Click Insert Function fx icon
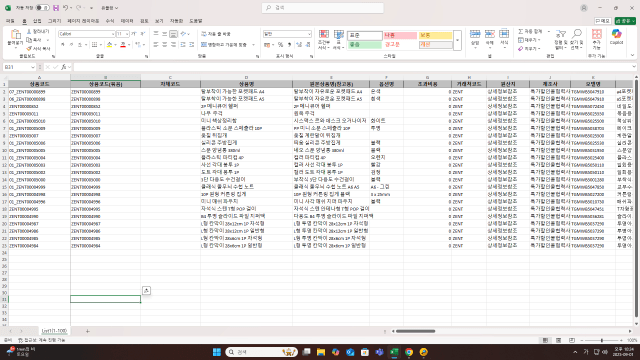640x360 pixels. point(64,67)
